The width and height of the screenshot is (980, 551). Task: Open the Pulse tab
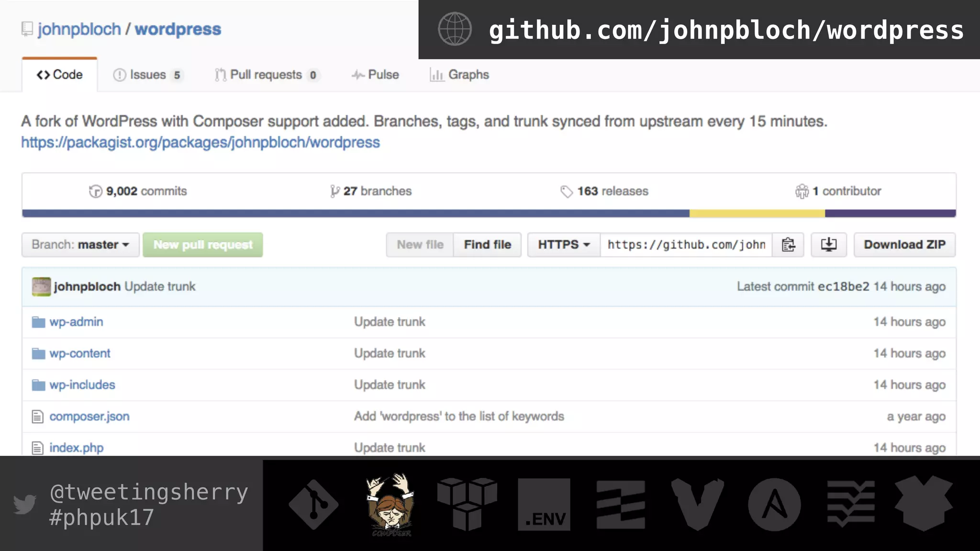(375, 75)
